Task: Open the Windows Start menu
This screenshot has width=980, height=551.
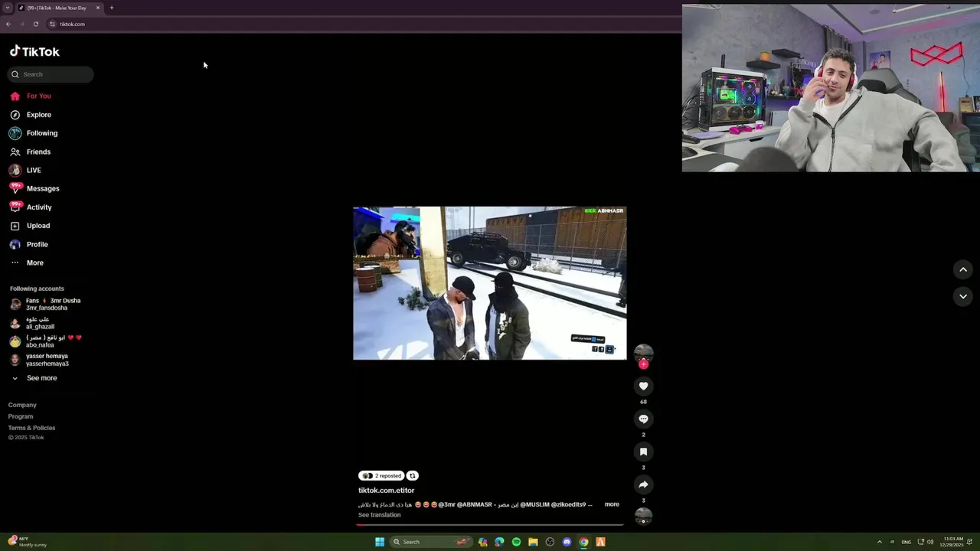Action: [x=380, y=542]
